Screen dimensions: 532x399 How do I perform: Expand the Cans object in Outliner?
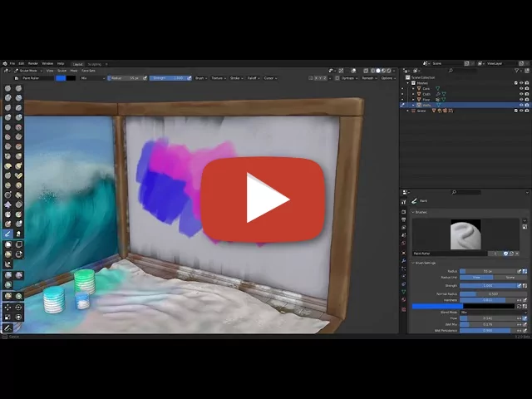pyautogui.click(x=414, y=89)
